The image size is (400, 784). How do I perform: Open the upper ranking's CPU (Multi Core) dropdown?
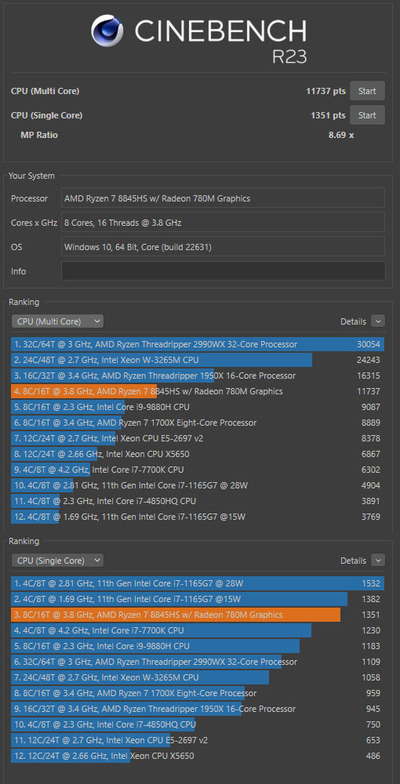57,322
